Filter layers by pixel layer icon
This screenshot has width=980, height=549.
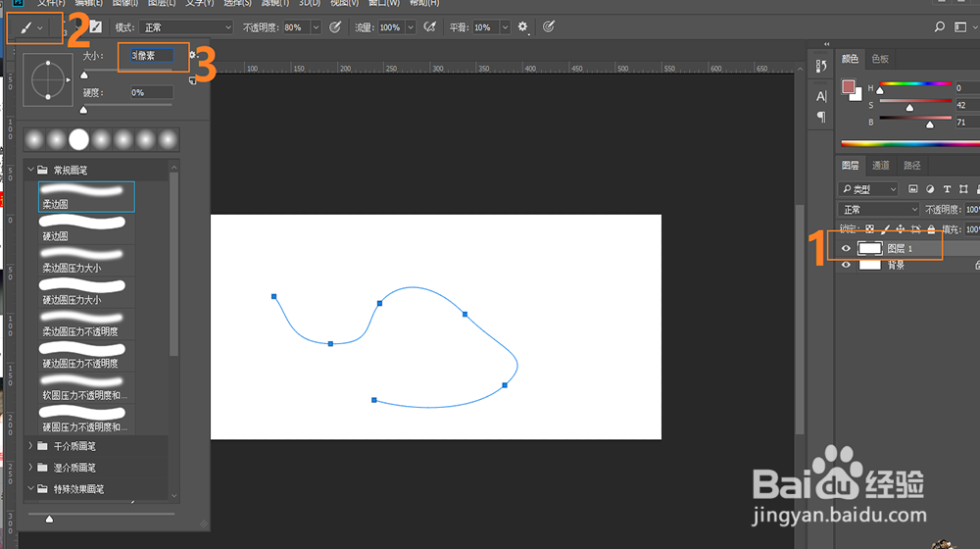tap(912, 189)
